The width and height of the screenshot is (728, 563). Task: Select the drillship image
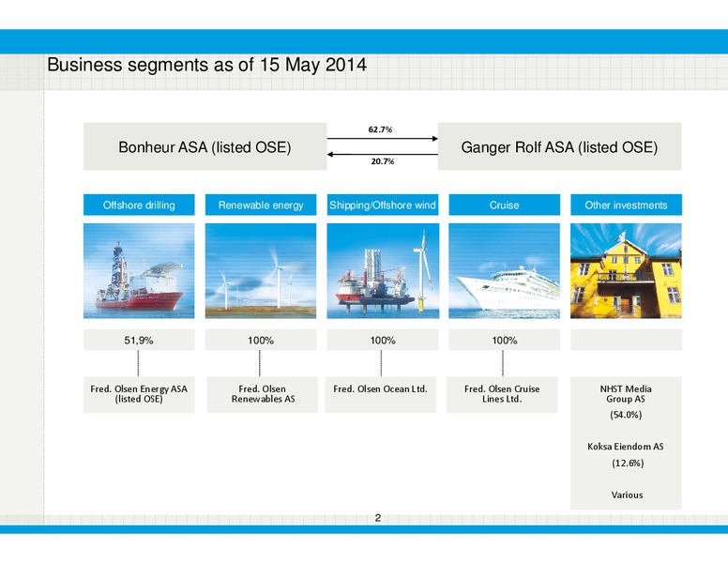pos(139,271)
